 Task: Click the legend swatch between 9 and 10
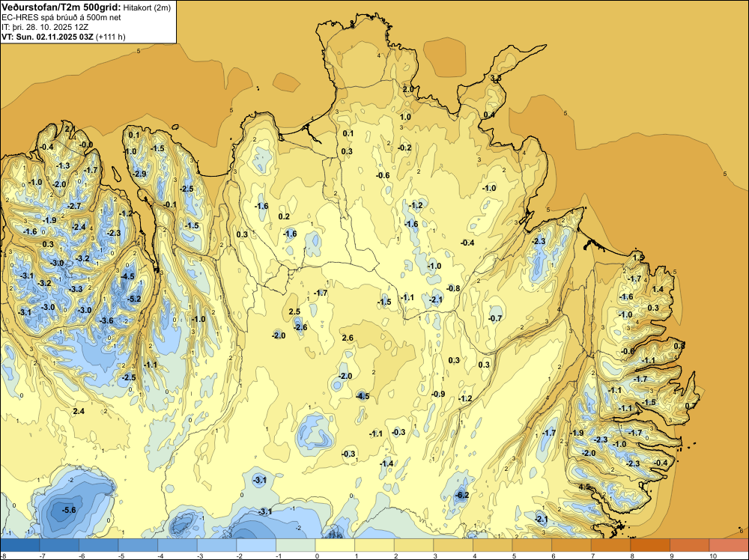(690, 545)
